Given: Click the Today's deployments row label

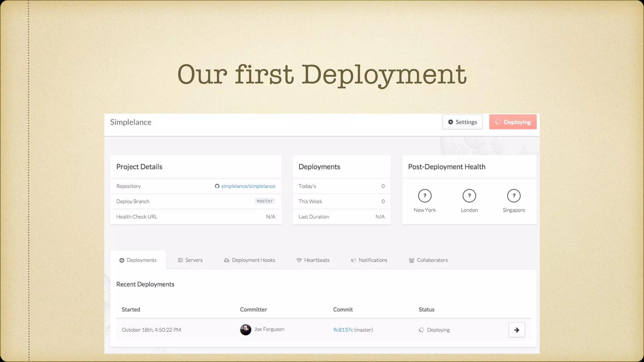Looking at the screenshot, I should [307, 186].
